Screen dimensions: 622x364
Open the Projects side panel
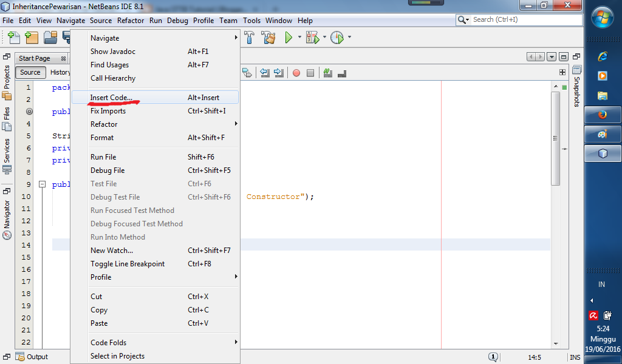pos(7,83)
